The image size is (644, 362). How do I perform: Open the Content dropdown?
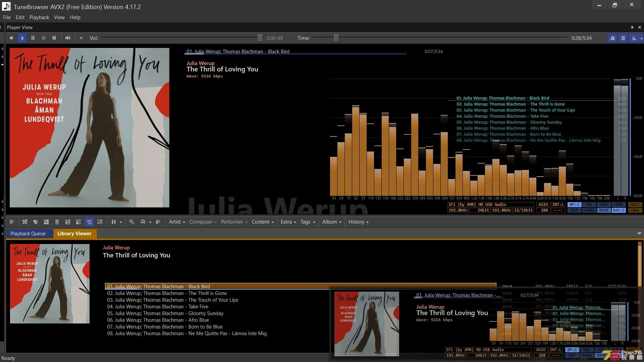(263, 222)
